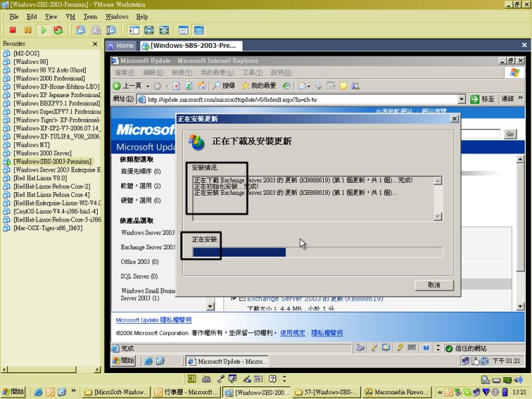Open the IE address bar dropdown
Screen dimensions: 532x399
point(462,99)
